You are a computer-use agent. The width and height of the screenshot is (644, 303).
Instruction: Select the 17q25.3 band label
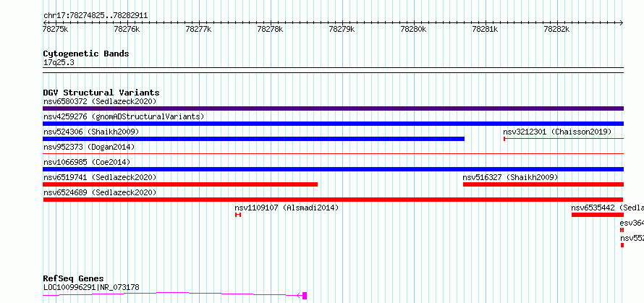(59, 63)
